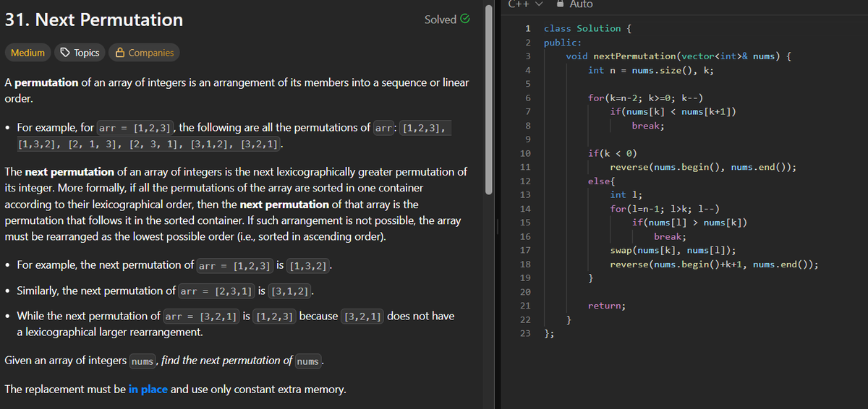Open the Companies button
The height and width of the screenshot is (409, 868).
145,53
